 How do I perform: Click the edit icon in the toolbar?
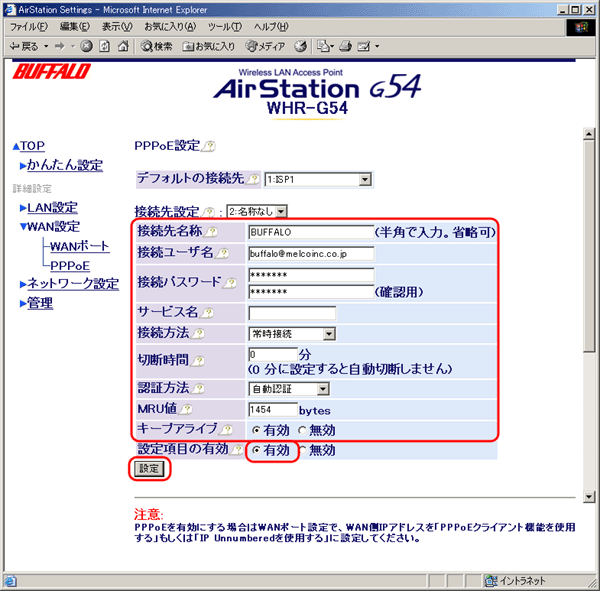(364, 46)
